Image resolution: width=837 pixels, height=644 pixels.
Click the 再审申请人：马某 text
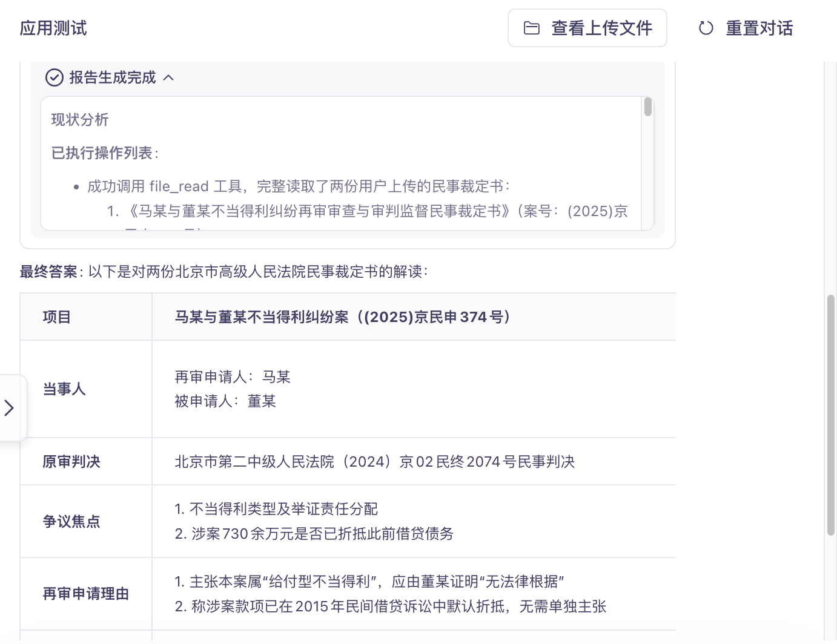point(233,377)
